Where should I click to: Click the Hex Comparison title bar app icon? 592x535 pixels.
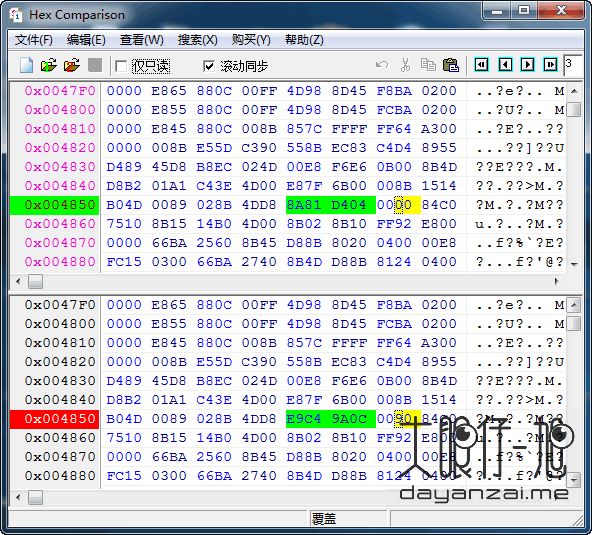(x=16, y=15)
